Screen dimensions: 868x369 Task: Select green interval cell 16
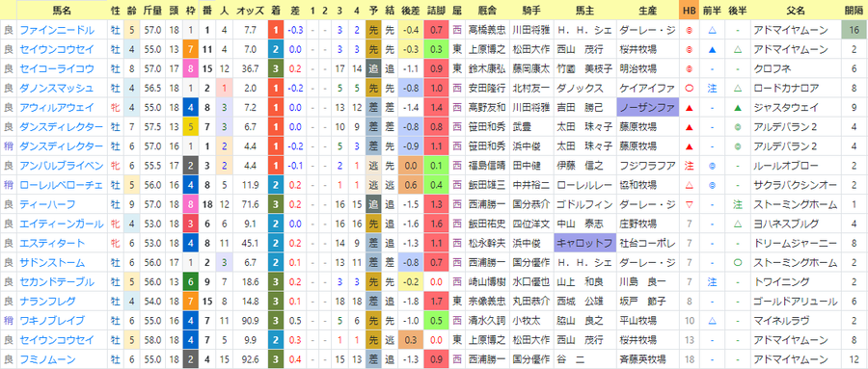[x=854, y=31]
